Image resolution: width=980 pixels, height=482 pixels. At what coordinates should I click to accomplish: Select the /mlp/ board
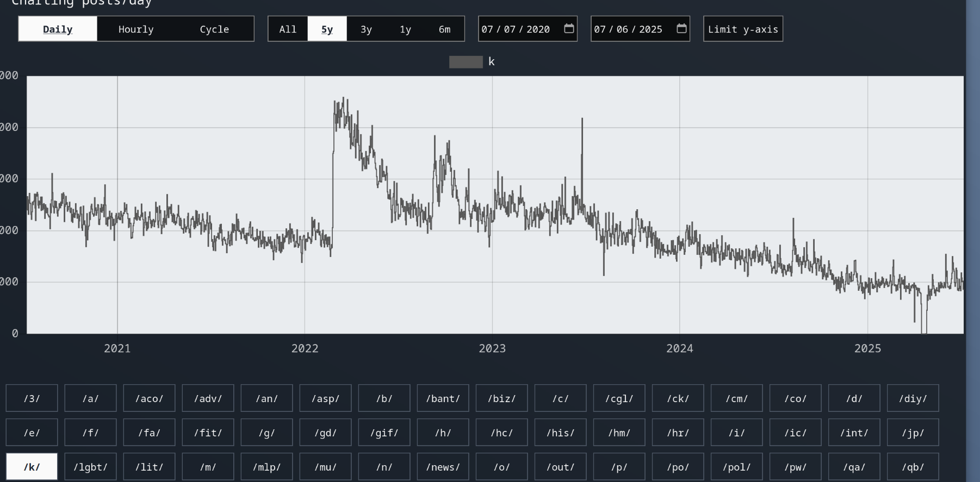coord(266,467)
